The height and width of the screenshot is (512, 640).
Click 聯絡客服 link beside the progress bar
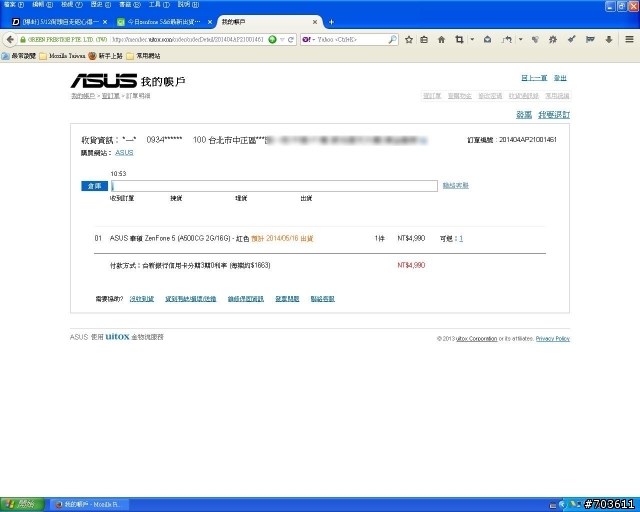tap(456, 186)
